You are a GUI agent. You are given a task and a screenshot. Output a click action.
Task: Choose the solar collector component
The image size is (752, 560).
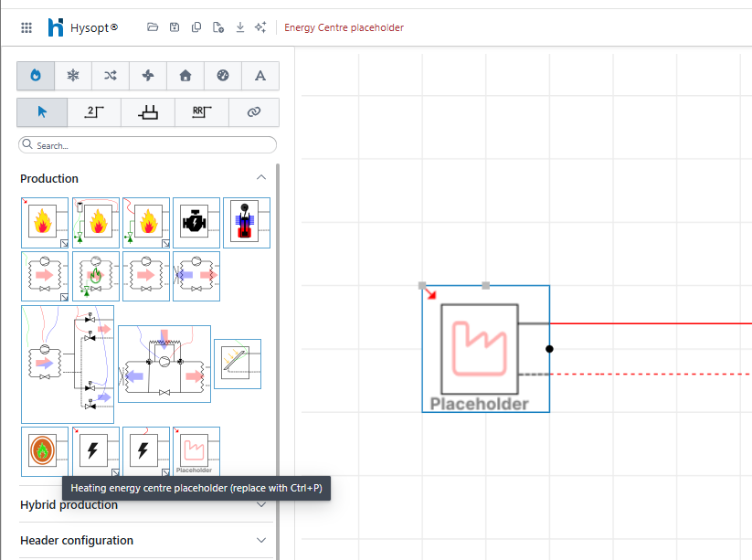(237, 364)
